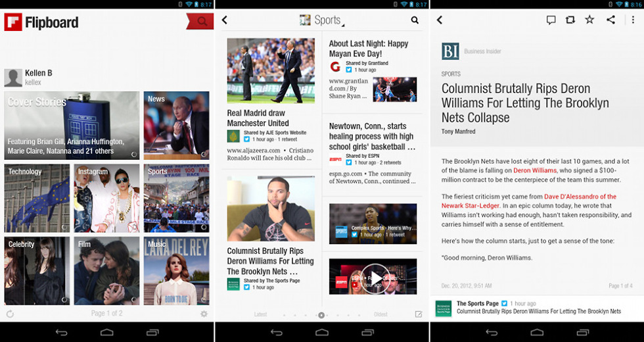Click the ESPN logo beside 'Shared by ESPN'
This screenshot has width=644, height=342.
[336, 159]
